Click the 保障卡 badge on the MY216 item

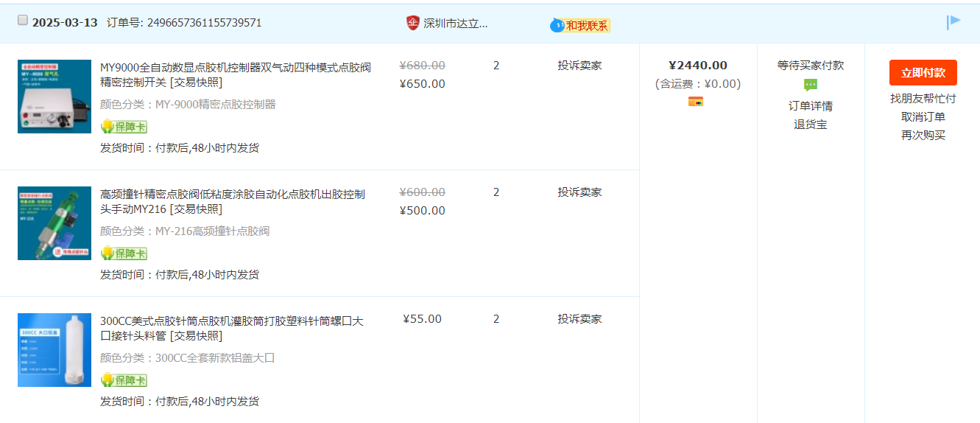coord(124,254)
